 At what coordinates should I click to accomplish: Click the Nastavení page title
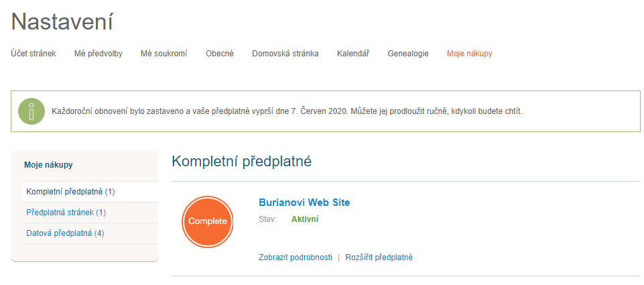tap(62, 22)
